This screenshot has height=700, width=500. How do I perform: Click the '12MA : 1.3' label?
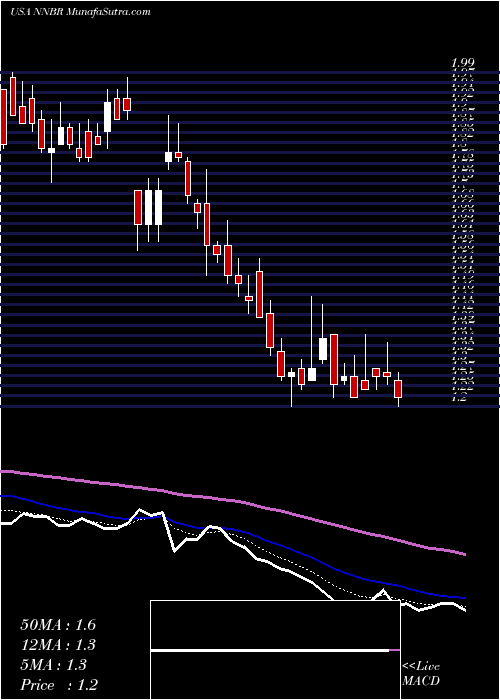pos(58,645)
